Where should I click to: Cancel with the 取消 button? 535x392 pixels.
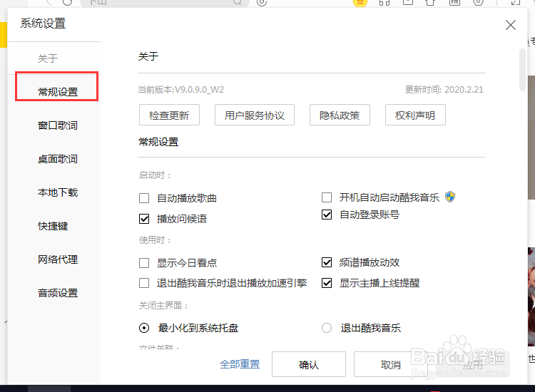click(x=391, y=364)
